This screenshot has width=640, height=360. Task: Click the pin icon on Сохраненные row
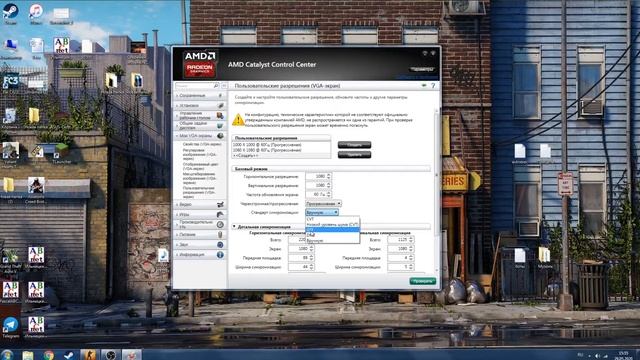(220, 96)
